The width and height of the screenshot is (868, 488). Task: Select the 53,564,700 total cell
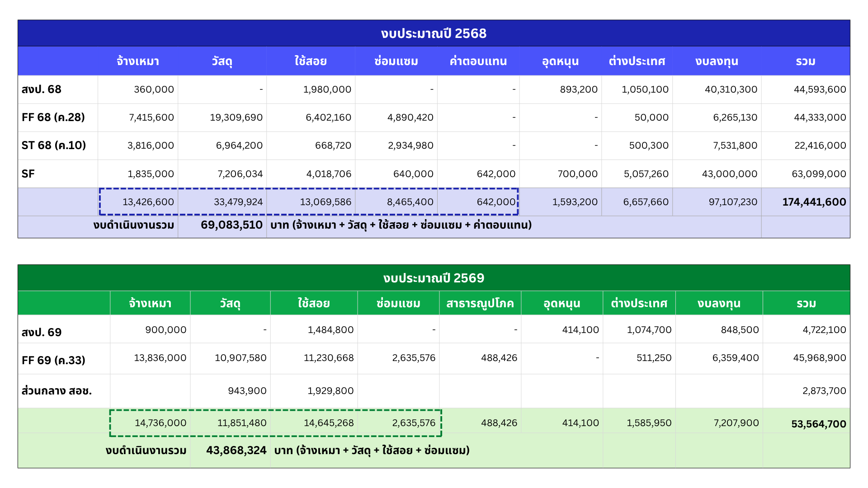(818, 424)
